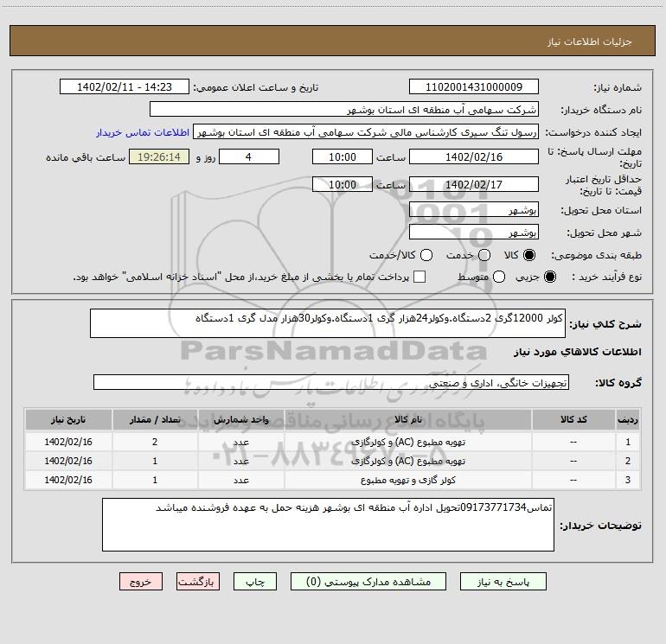This screenshot has height=644, width=666.
Task: Click the remaining days field showing 4
Action: (249, 156)
